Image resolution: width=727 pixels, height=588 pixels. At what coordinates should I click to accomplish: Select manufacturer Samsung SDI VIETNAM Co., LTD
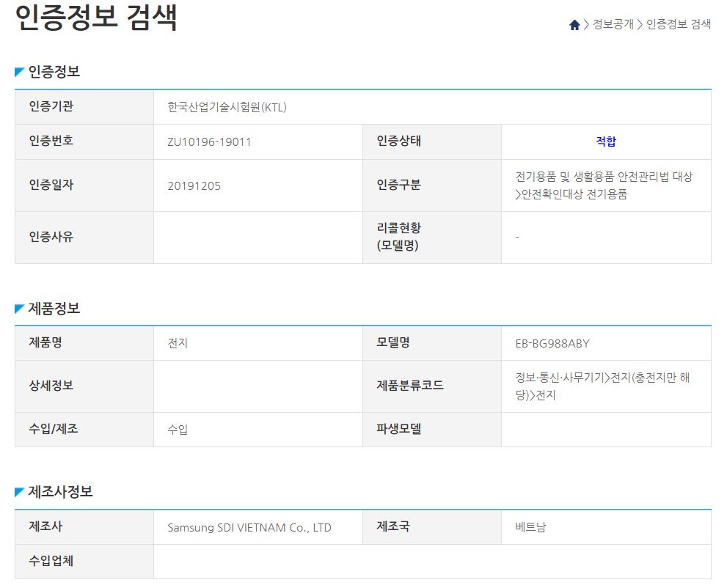click(x=249, y=527)
